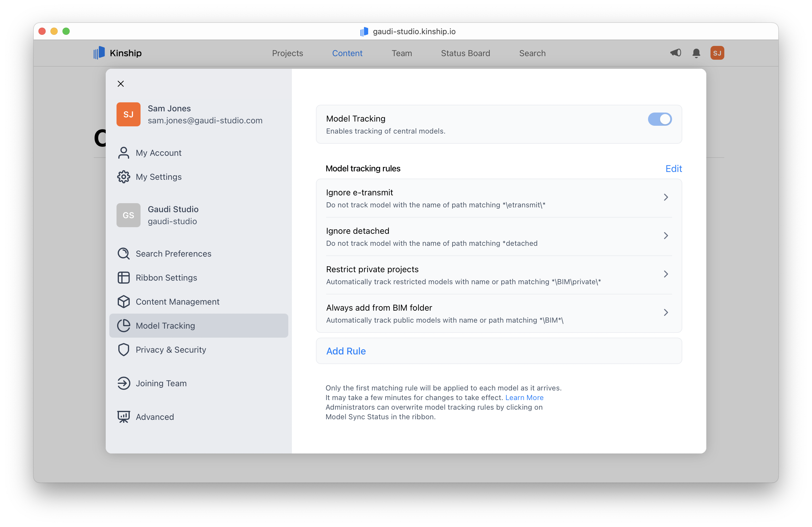812x527 pixels.
Task: Click the Add Rule button
Action: (346, 351)
